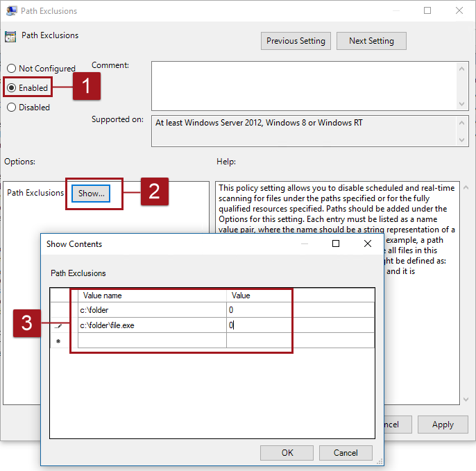The width and height of the screenshot is (476, 471).
Task: Edit the c:\folder\file.exe value name cell
Action: [x=152, y=325]
